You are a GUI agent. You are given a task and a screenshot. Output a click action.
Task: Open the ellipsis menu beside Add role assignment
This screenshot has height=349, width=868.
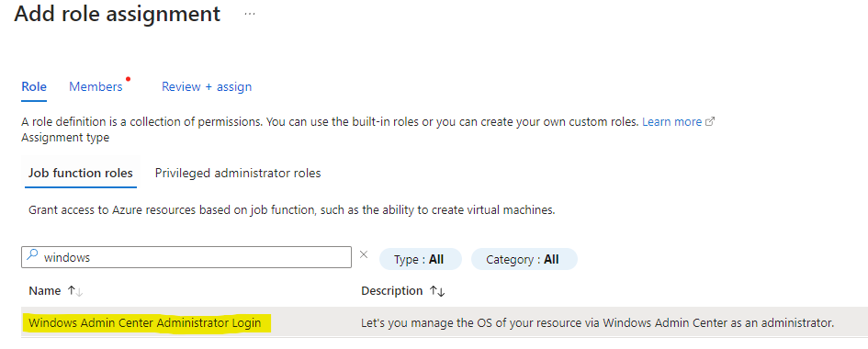pyautogui.click(x=250, y=14)
